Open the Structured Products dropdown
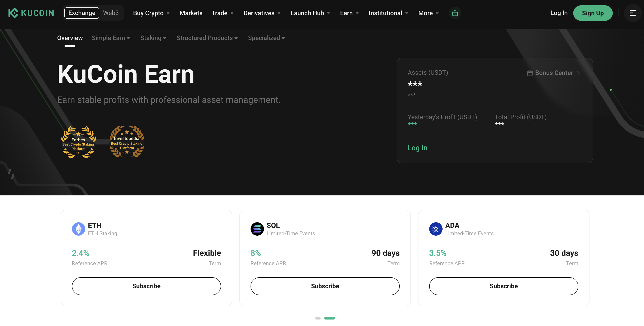Image resolution: width=644 pixels, height=326 pixels. (x=207, y=38)
